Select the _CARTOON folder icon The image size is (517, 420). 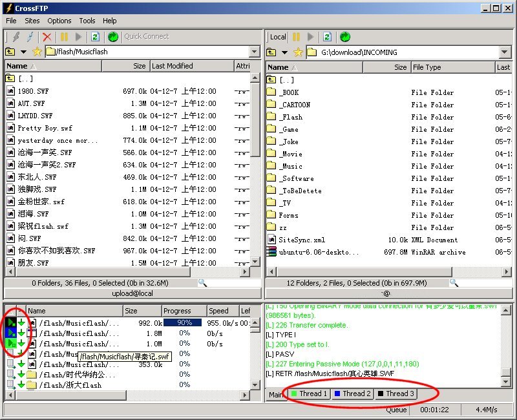coord(271,104)
